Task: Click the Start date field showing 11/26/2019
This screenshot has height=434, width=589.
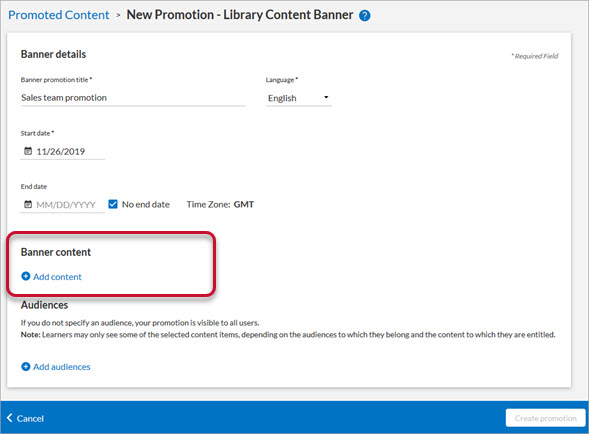Action: click(x=62, y=151)
